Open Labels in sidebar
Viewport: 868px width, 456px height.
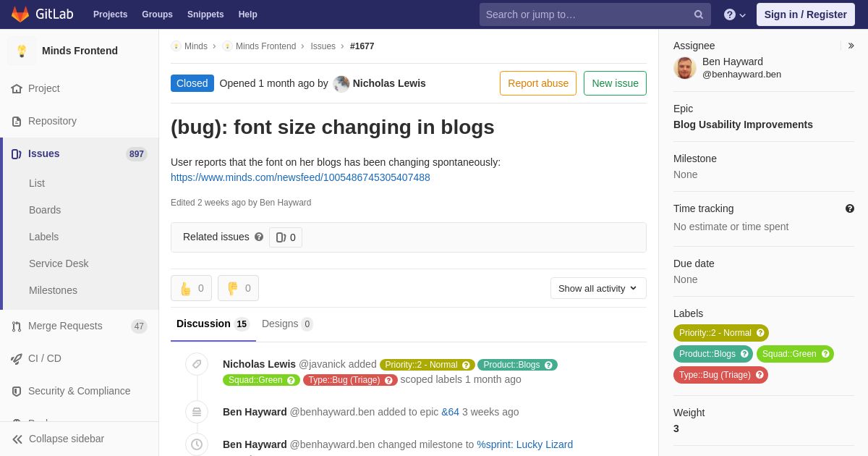click(43, 237)
